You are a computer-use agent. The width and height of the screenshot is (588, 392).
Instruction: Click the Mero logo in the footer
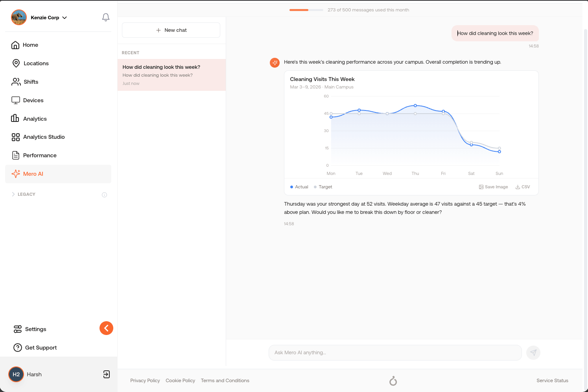[x=393, y=381]
